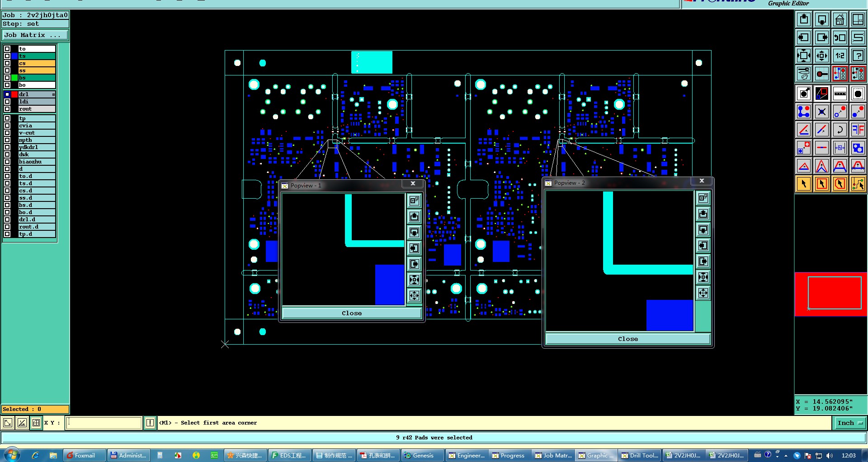Click the mirror F icon
This screenshot has height=462, width=868.
pos(858,130)
